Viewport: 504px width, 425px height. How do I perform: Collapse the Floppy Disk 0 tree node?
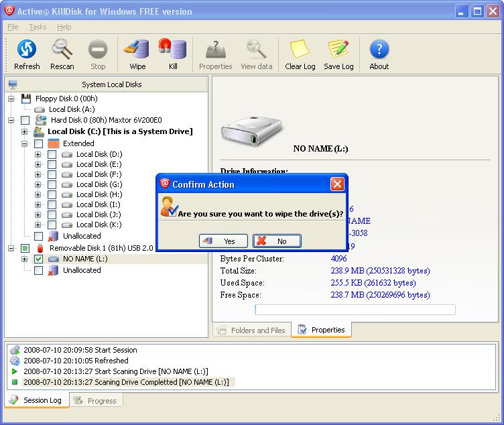(x=11, y=99)
